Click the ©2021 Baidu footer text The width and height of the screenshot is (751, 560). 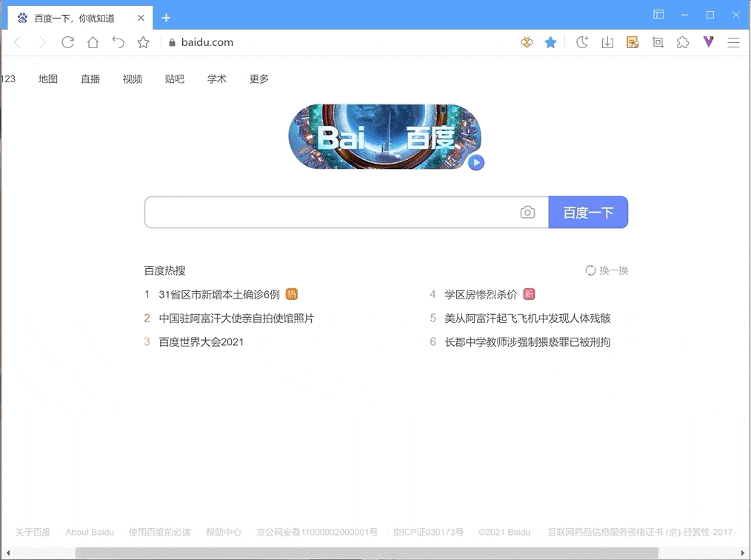(504, 532)
